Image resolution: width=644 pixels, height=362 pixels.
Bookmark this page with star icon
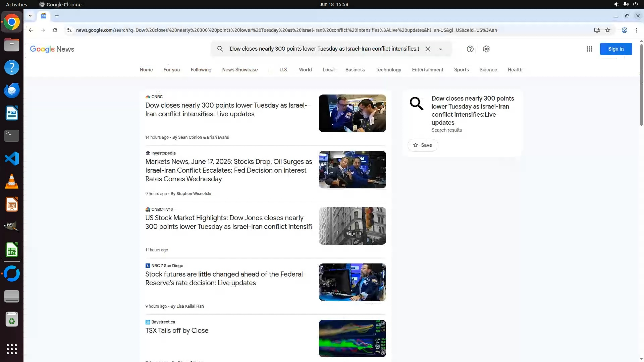608,30
